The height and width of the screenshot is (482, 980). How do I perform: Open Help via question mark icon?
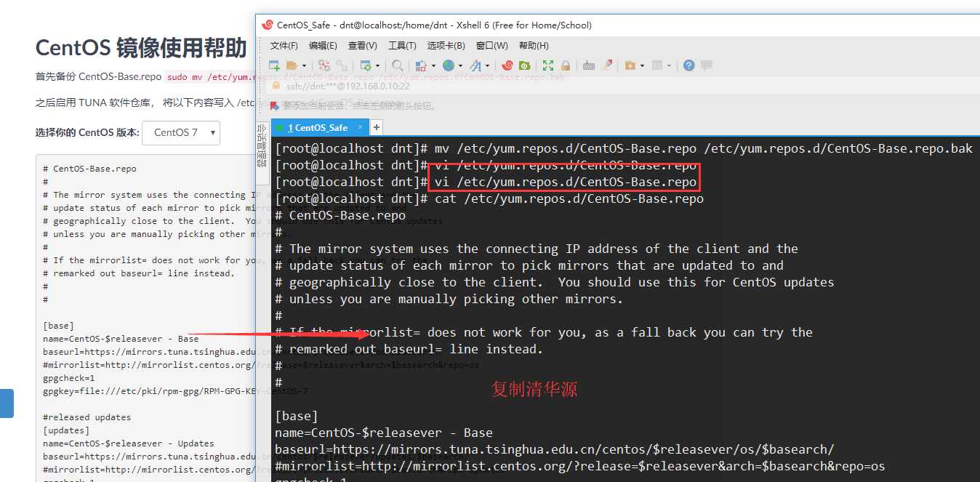point(688,65)
